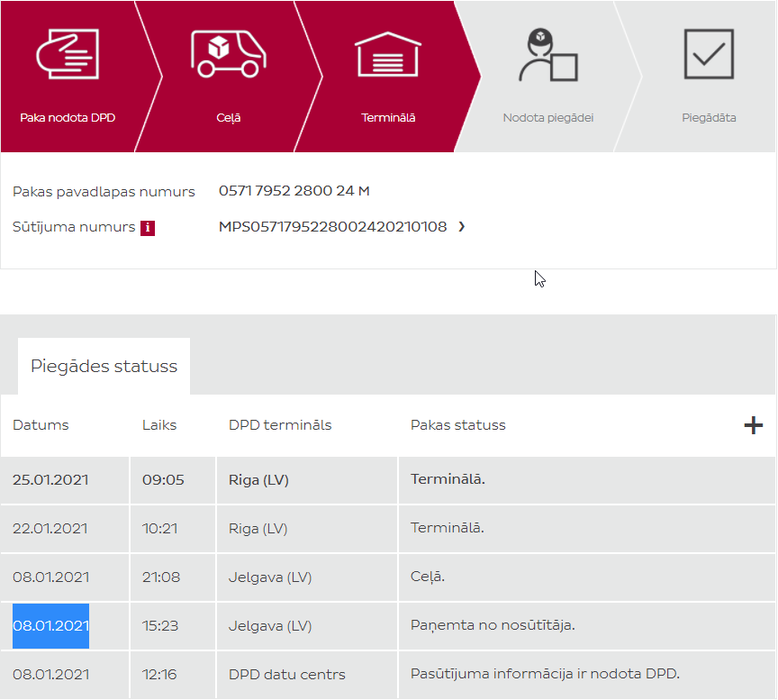Image resolution: width=778 pixels, height=700 pixels.
Task: Click the time 15:23
Action: [160, 625]
